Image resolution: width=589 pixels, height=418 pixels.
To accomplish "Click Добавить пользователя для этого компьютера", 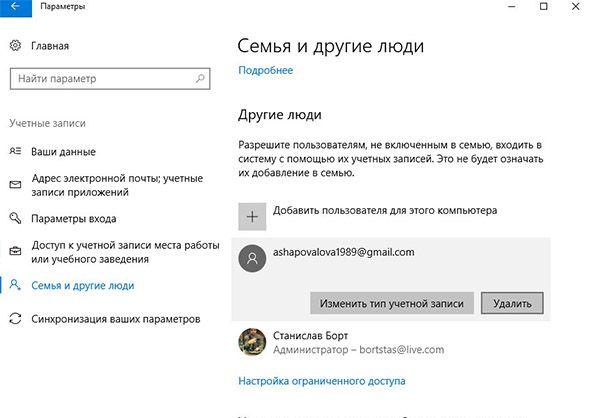I will coord(385,210).
